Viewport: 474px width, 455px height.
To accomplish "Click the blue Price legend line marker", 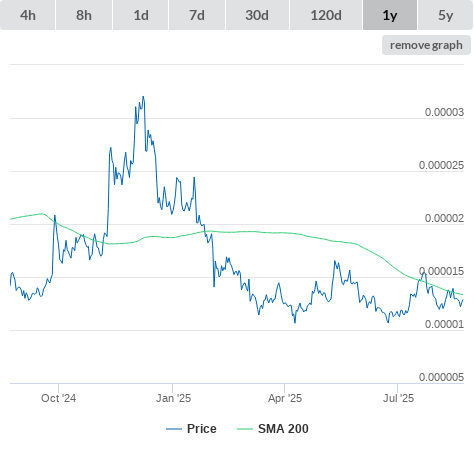I will tap(174, 429).
